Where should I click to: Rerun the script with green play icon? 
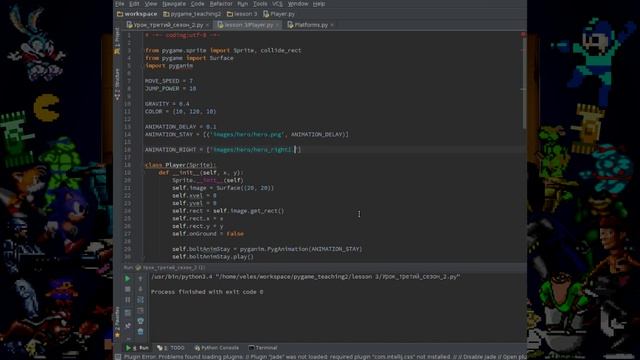pyautogui.click(x=127, y=279)
